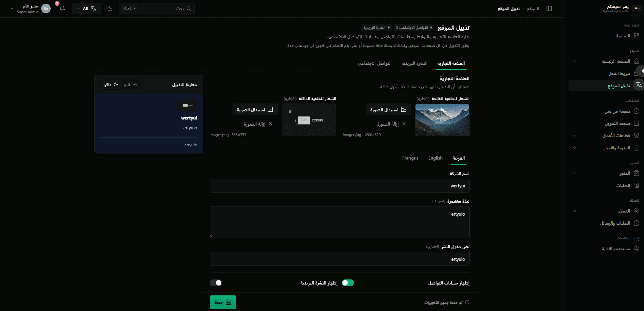Click the sidebar panel toggle icon
The width and height of the screenshot is (644, 311).
click(549, 8)
